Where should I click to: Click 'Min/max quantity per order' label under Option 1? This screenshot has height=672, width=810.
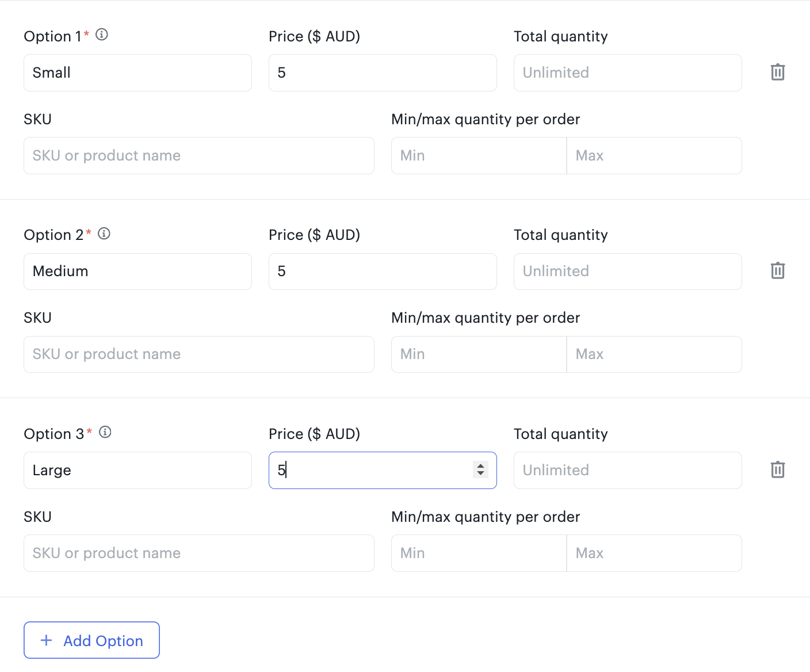click(486, 119)
